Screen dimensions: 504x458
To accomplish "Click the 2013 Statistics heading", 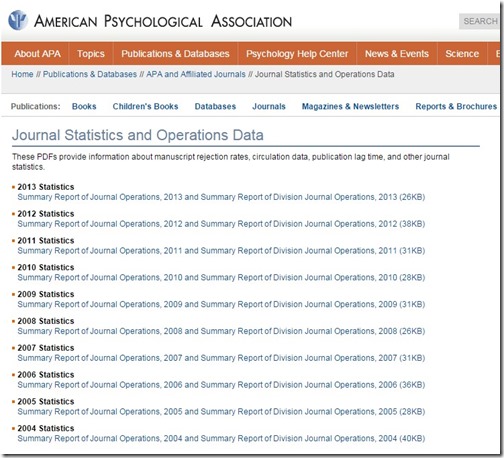I will tap(46, 187).
